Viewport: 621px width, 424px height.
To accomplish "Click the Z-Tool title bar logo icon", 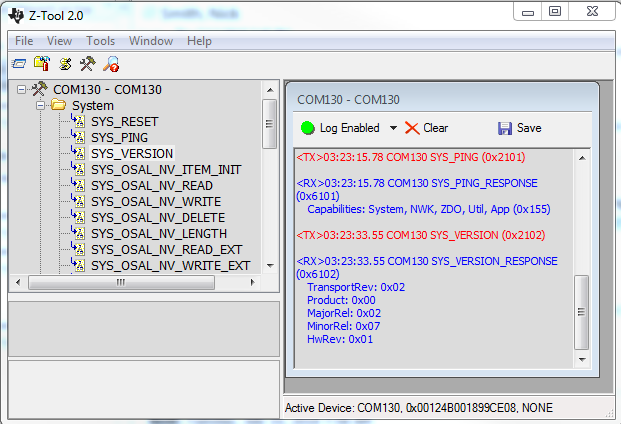I will click(x=16, y=15).
